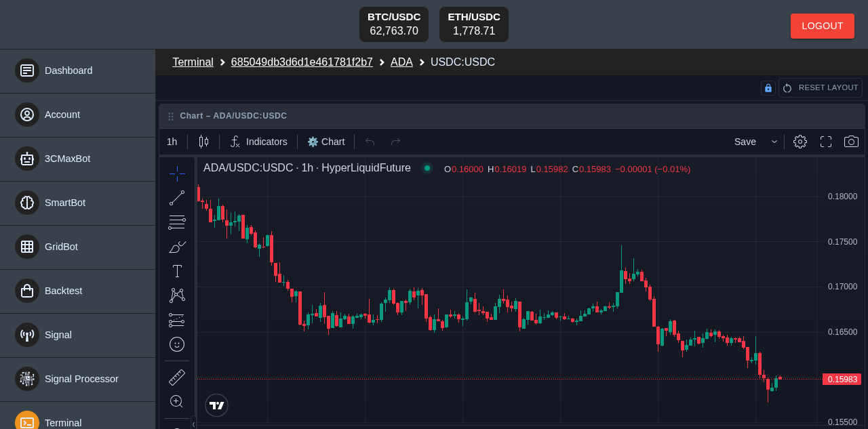
Task: Select the zoom in tool
Action: pyautogui.click(x=177, y=401)
